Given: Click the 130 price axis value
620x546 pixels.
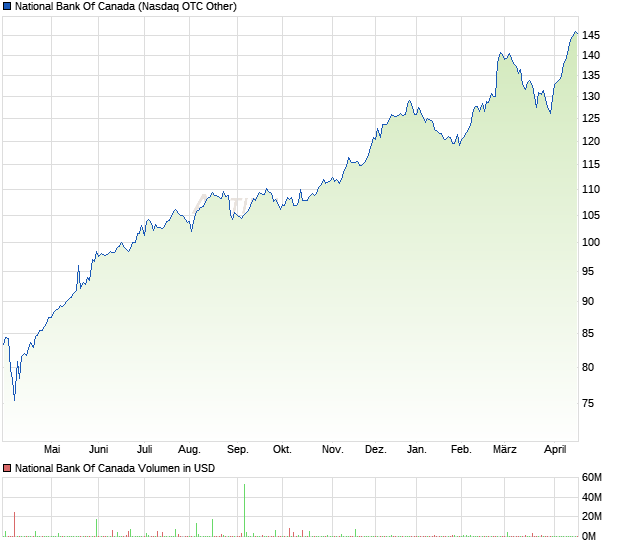Looking at the screenshot, I should [591, 96].
